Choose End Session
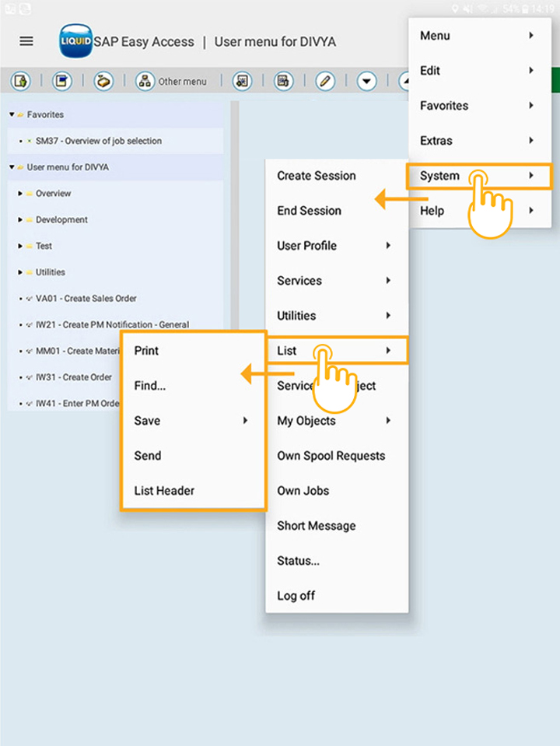 point(336,210)
